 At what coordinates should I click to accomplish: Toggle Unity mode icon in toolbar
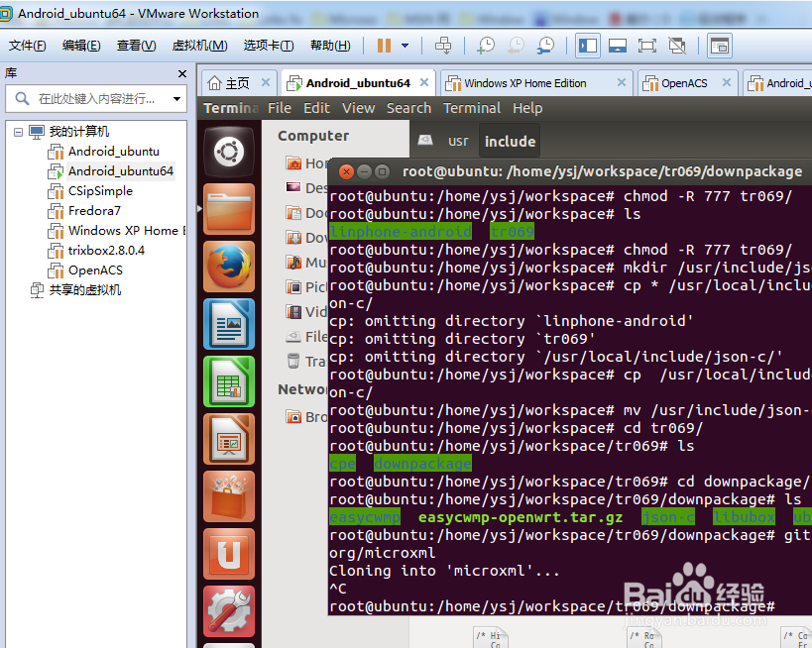coord(677,46)
